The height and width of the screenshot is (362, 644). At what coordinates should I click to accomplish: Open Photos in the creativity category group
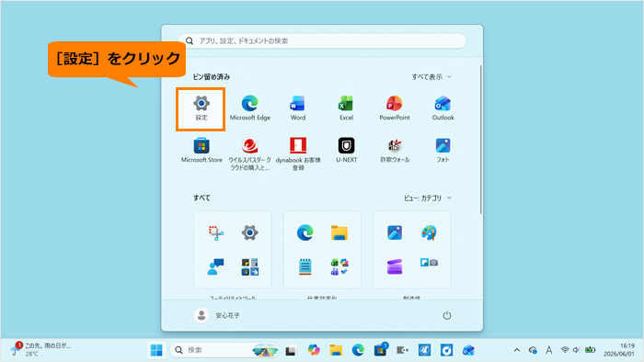coord(395,232)
